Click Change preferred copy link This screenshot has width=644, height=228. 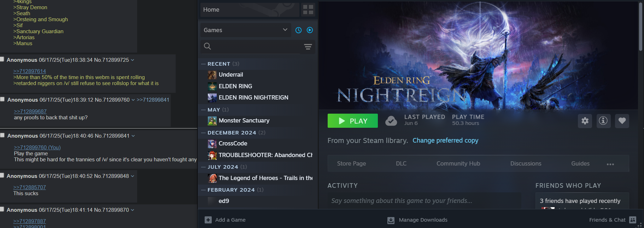click(x=445, y=140)
